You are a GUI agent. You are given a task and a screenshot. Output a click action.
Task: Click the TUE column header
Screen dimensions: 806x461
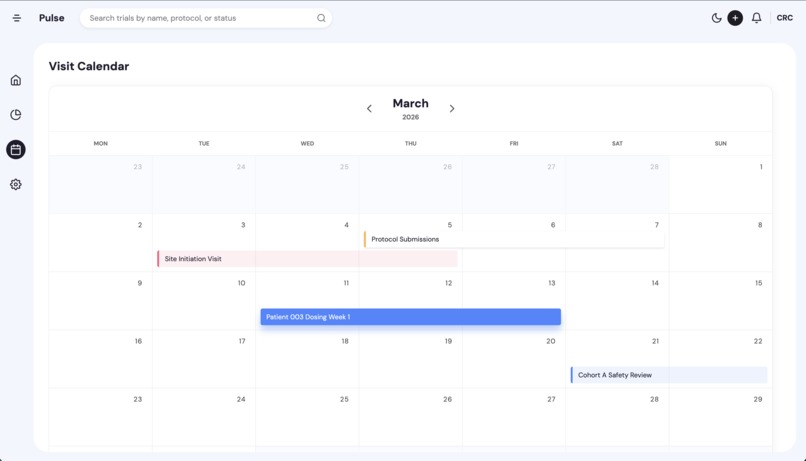(204, 143)
